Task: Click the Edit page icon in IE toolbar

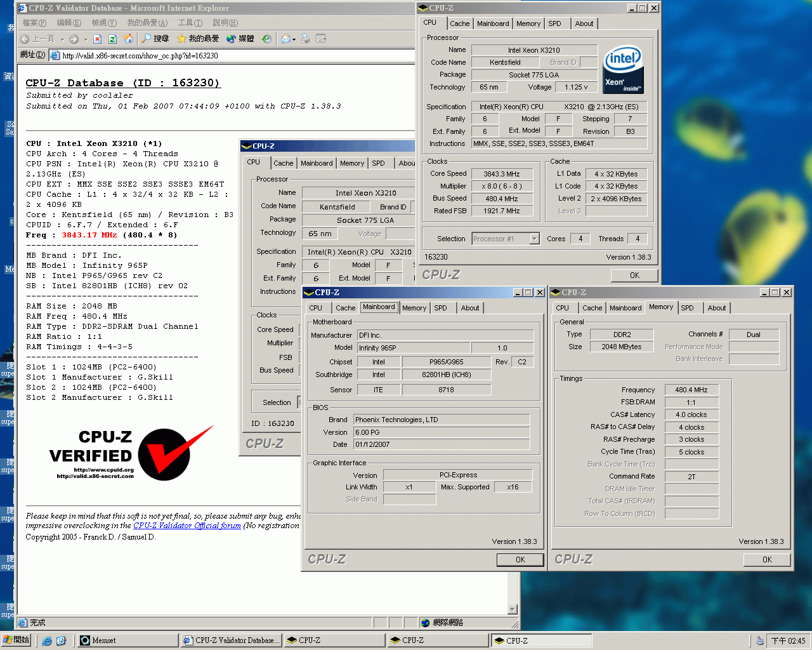Action: 321,39
